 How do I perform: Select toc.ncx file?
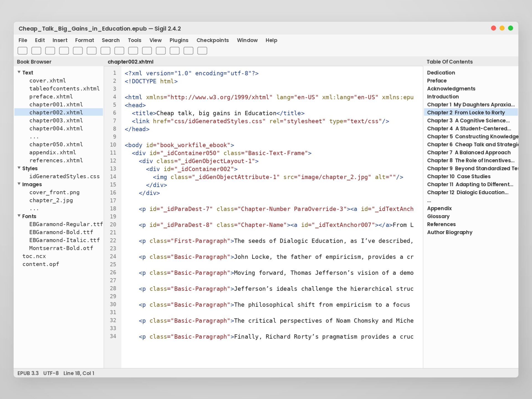tap(34, 256)
